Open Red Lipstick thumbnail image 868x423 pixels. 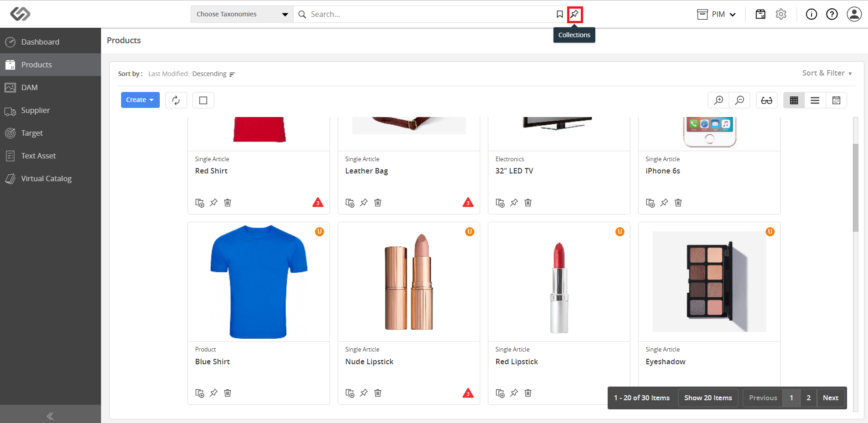point(559,287)
